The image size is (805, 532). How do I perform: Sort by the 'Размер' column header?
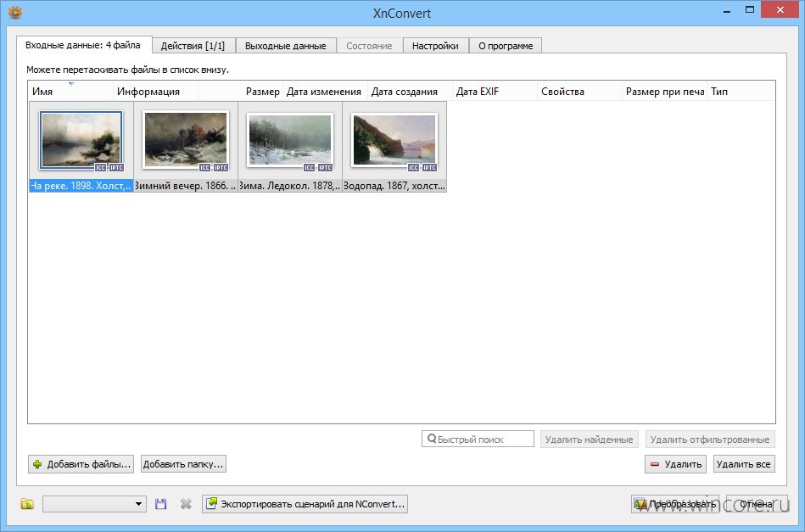coord(240,92)
